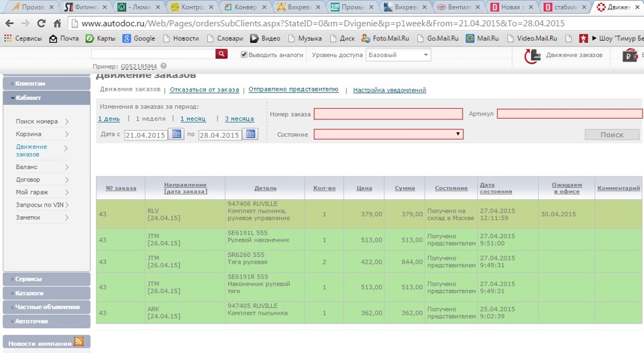Viewport: 644px width, 353px height.
Task: Open the Сервисы apps bookmark
Action: (x=23, y=38)
